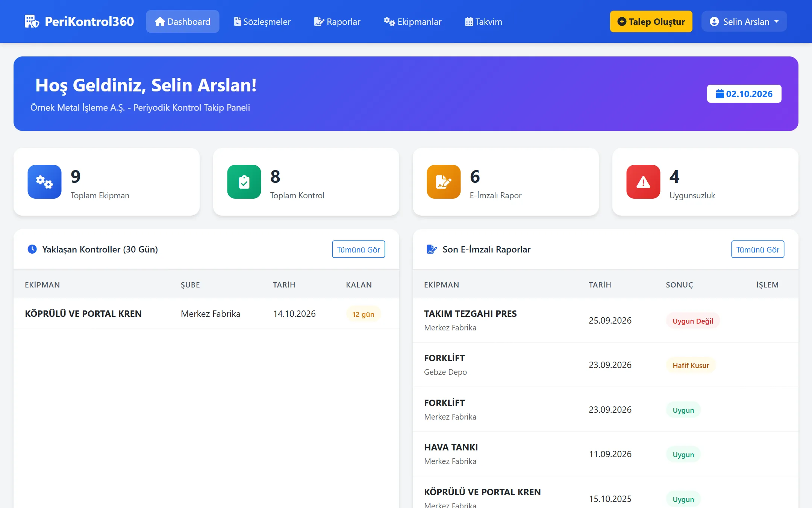Open the Takvim menu item

click(483, 21)
